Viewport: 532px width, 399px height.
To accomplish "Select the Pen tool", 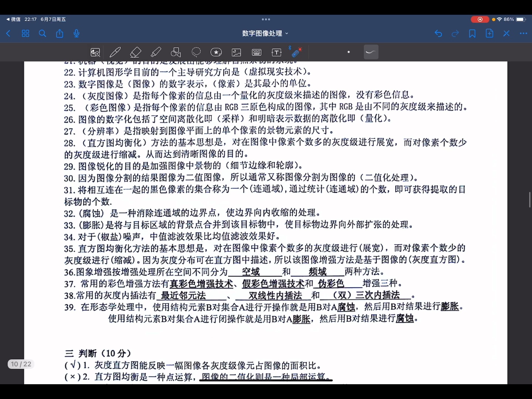I will point(115,52).
